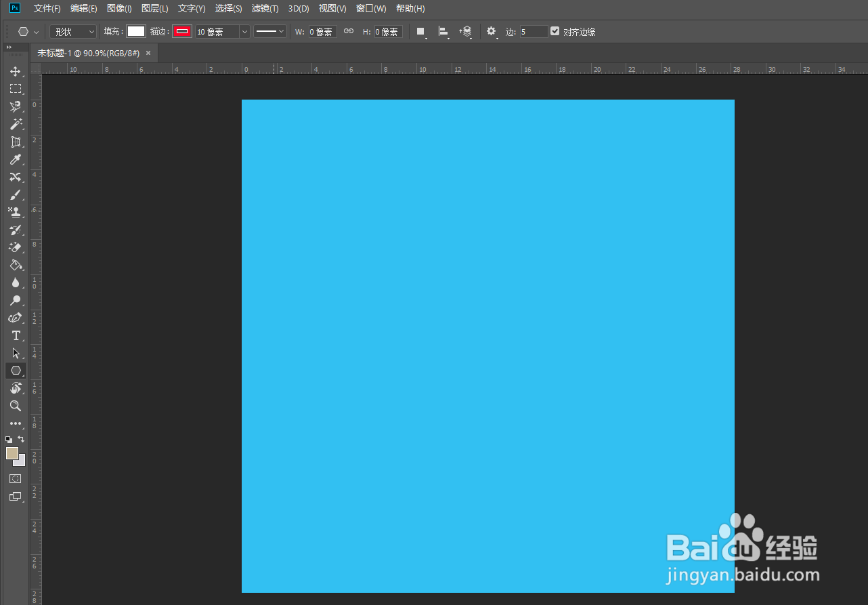Select the Path Selection tool
The image size is (868, 605).
point(15,353)
